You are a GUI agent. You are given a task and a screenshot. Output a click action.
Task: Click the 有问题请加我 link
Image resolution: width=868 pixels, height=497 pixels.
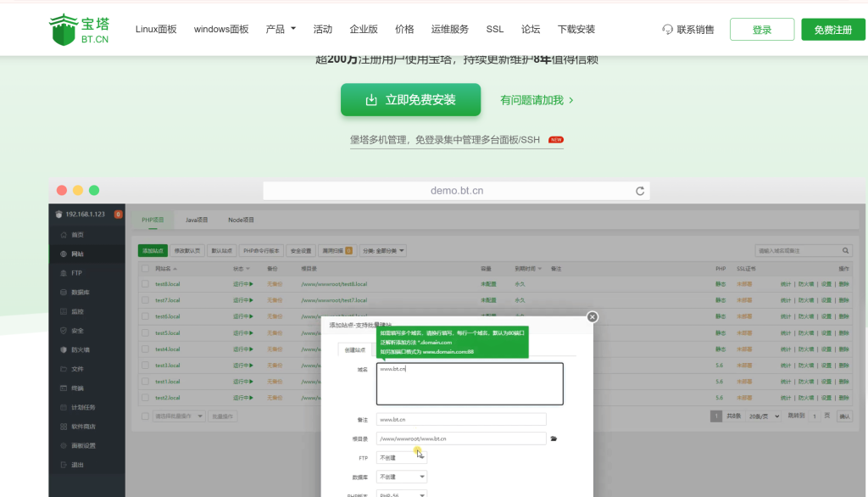tap(537, 100)
